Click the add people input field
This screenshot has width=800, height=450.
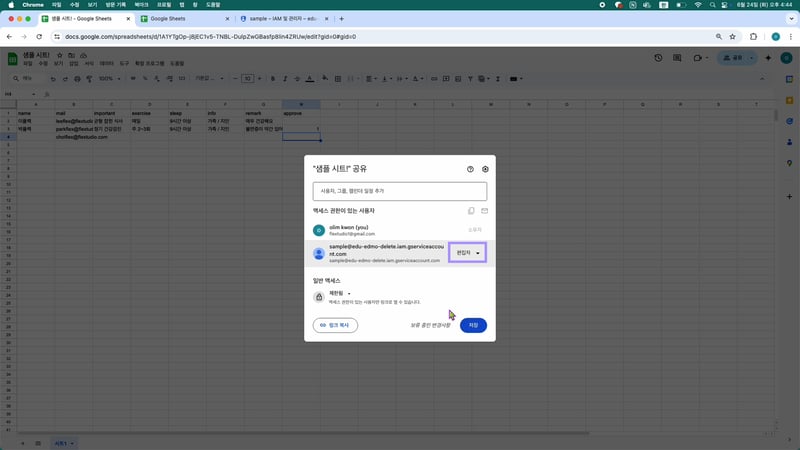[399, 191]
